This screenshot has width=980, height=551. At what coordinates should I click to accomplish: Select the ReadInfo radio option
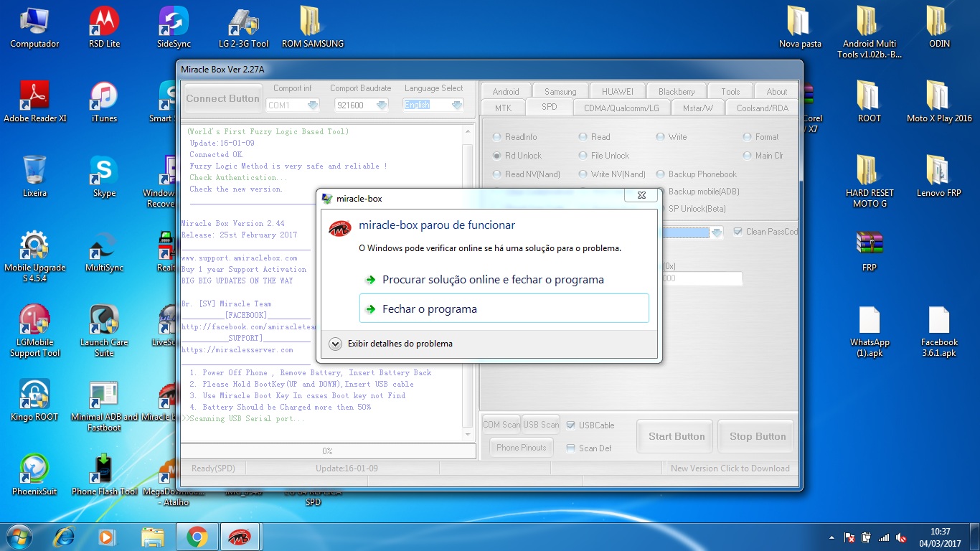(x=497, y=137)
